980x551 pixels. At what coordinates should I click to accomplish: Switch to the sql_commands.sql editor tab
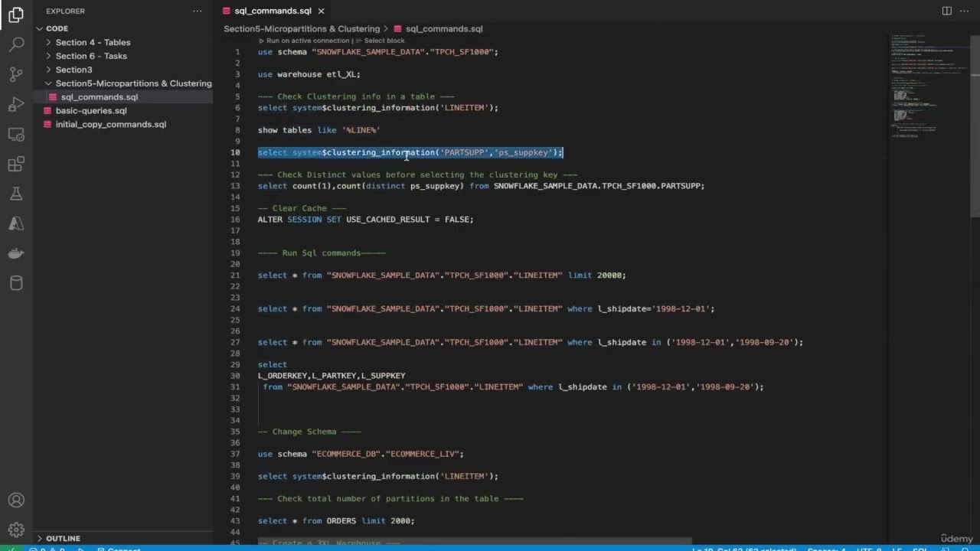tap(273, 11)
